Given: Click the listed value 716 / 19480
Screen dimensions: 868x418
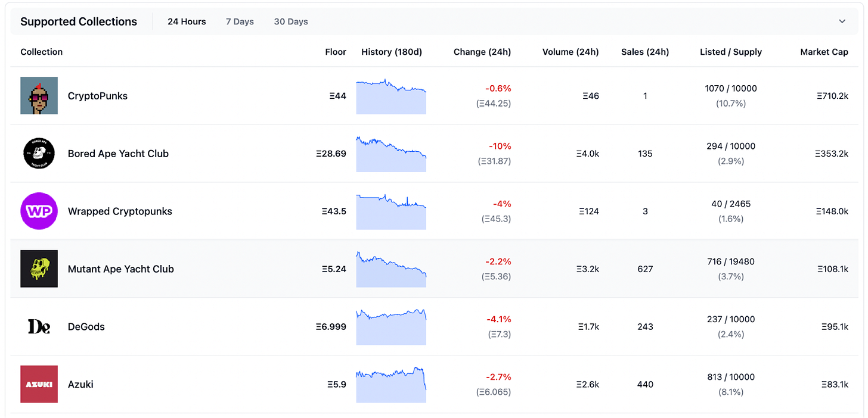Looking at the screenshot, I should [x=731, y=262].
